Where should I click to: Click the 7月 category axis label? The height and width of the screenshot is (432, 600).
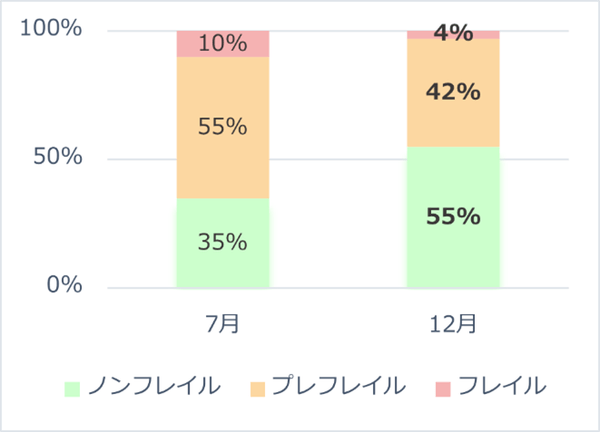click(x=222, y=322)
